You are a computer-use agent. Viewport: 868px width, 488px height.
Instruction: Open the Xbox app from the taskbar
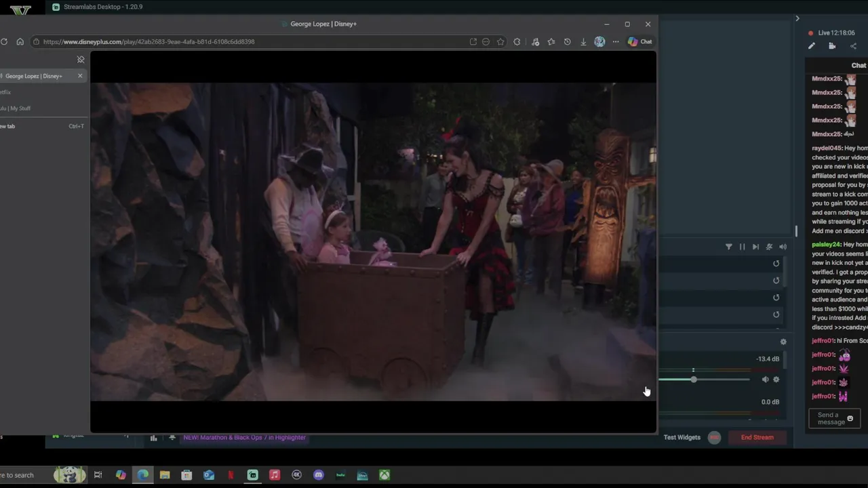pyautogui.click(x=384, y=475)
